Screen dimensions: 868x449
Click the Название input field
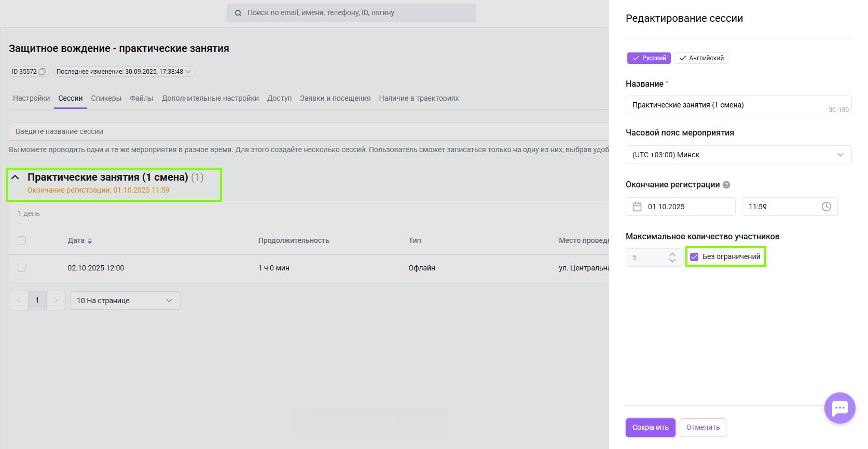click(x=726, y=105)
